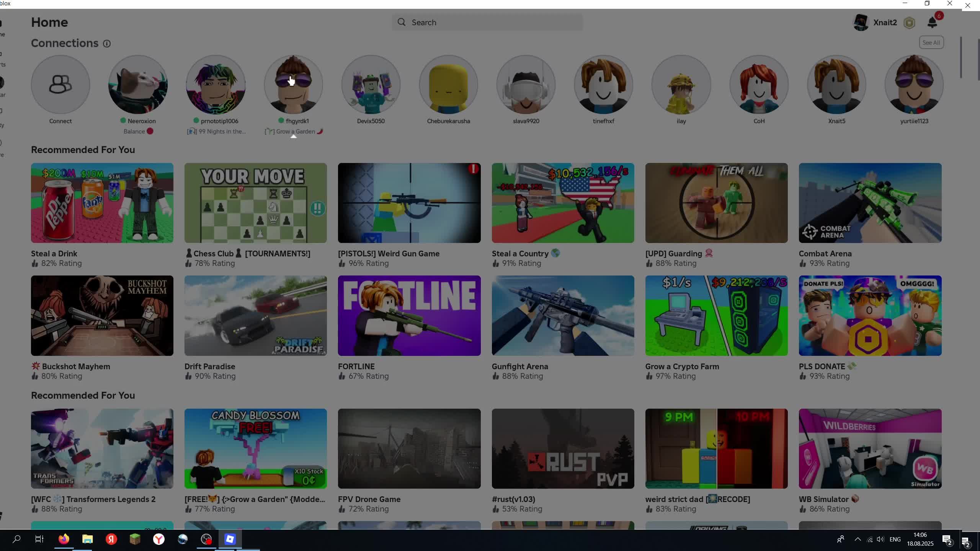
Task: Show hidden system tray icons
Action: coord(857,539)
